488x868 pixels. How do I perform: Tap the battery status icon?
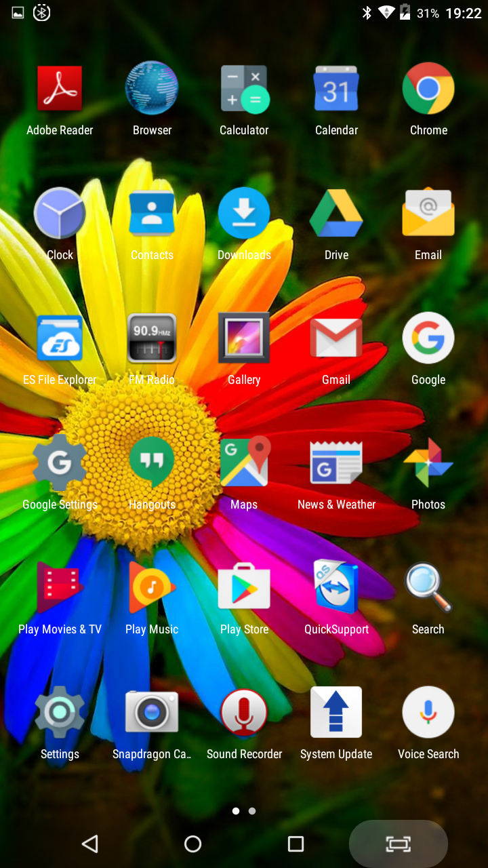pyautogui.click(x=405, y=13)
